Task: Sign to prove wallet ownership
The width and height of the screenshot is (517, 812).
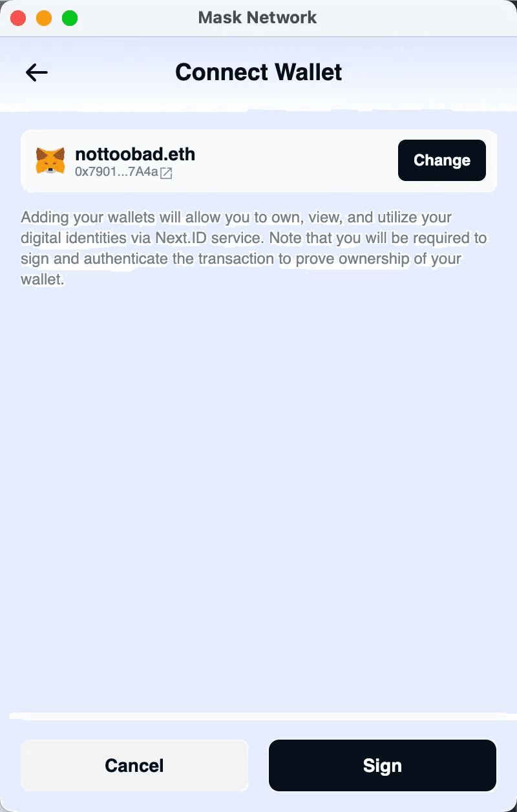Action: [x=383, y=765]
